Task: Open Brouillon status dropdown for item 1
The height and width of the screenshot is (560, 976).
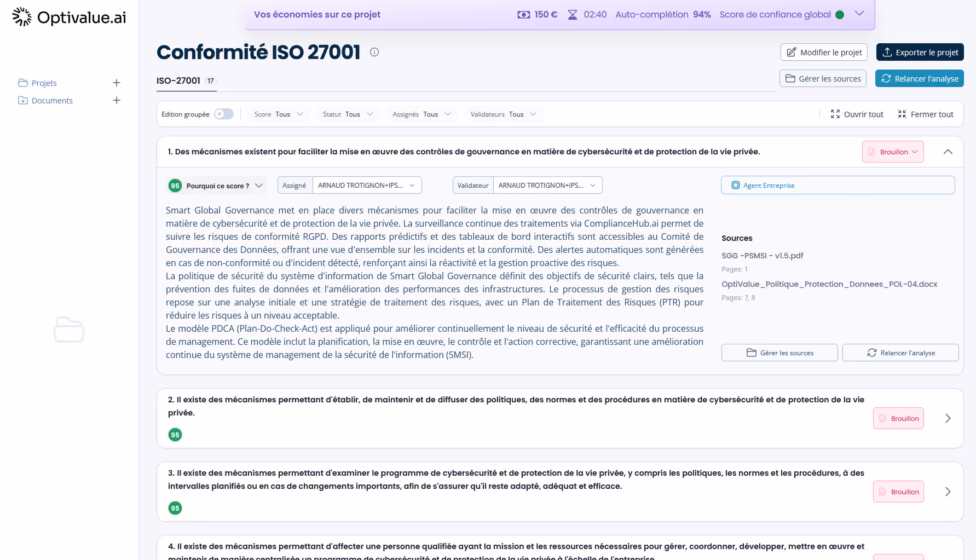Action: tap(893, 152)
